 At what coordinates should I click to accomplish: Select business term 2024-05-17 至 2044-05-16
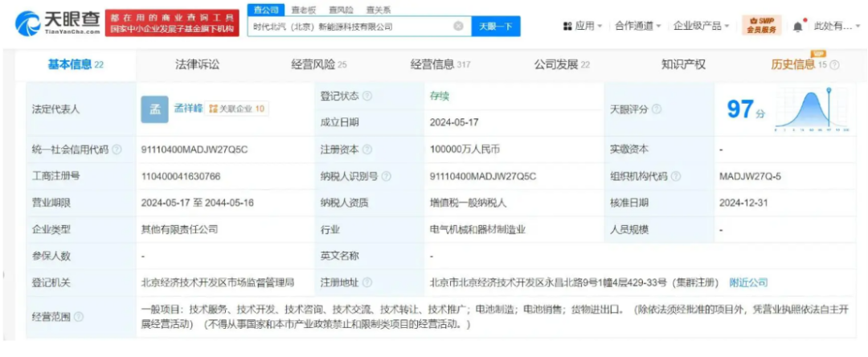[x=198, y=203]
